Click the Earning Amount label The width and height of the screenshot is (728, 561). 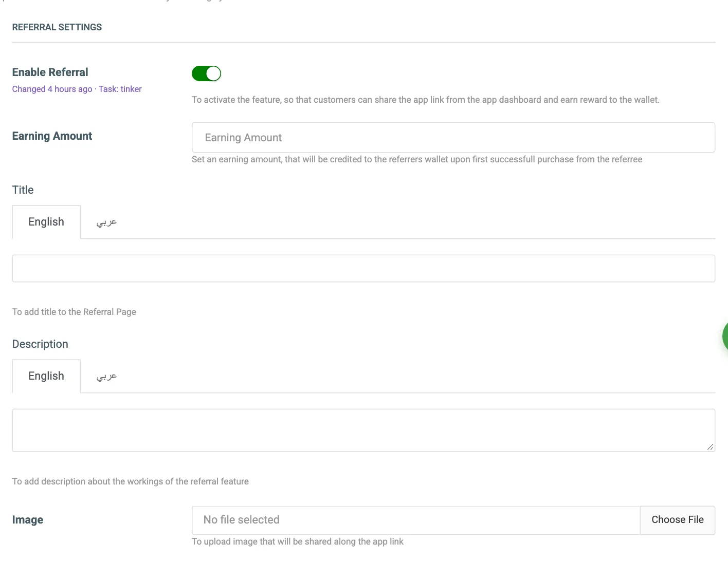pyautogui.click(x=52, y=136)
